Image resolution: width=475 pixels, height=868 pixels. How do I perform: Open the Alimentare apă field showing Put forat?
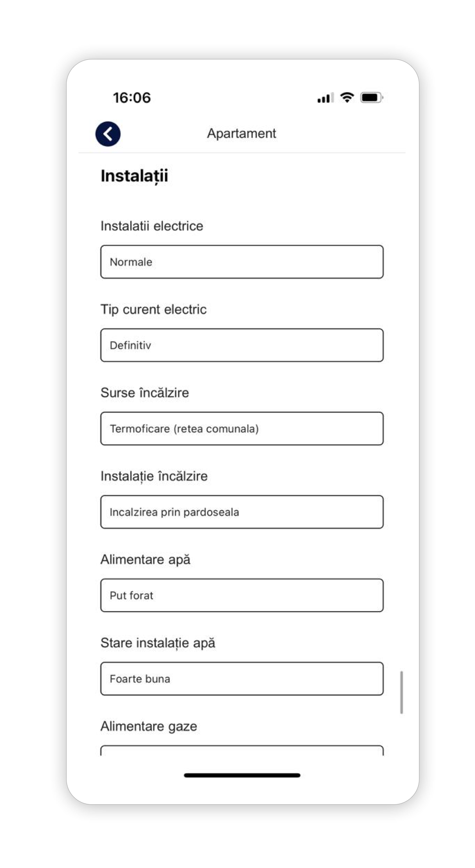pos(242,595)
